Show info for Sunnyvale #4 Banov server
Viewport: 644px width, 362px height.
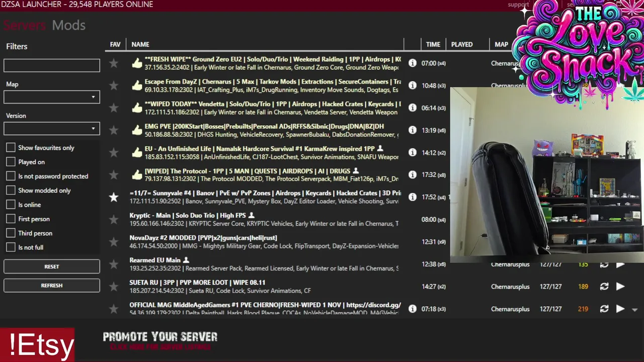(413, 197)
